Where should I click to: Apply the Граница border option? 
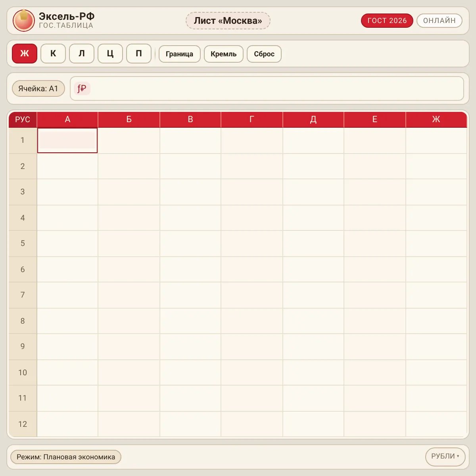180,54
